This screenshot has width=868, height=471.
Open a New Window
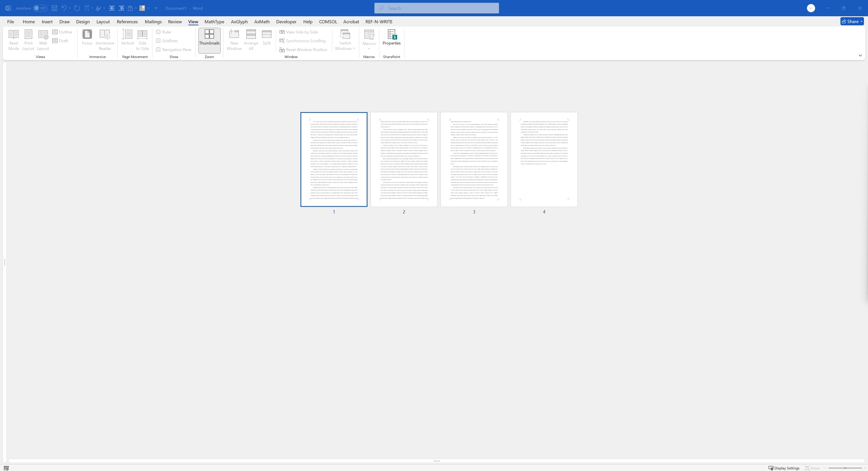234,40
